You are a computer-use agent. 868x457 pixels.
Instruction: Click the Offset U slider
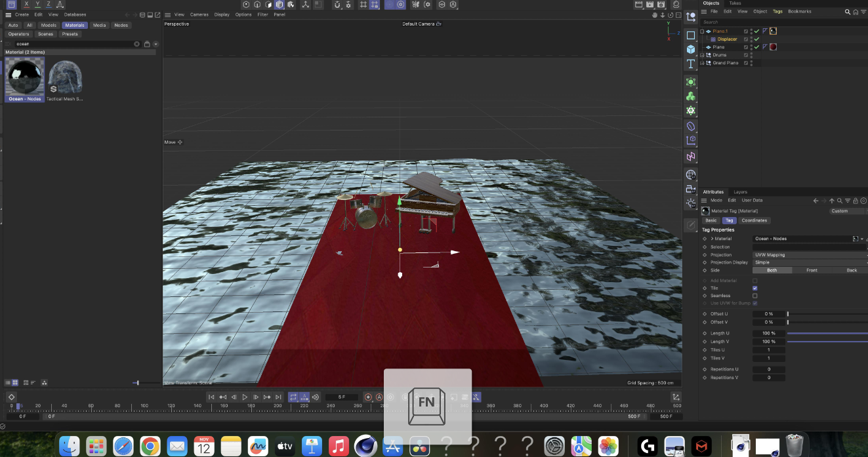tap(827, 314)
